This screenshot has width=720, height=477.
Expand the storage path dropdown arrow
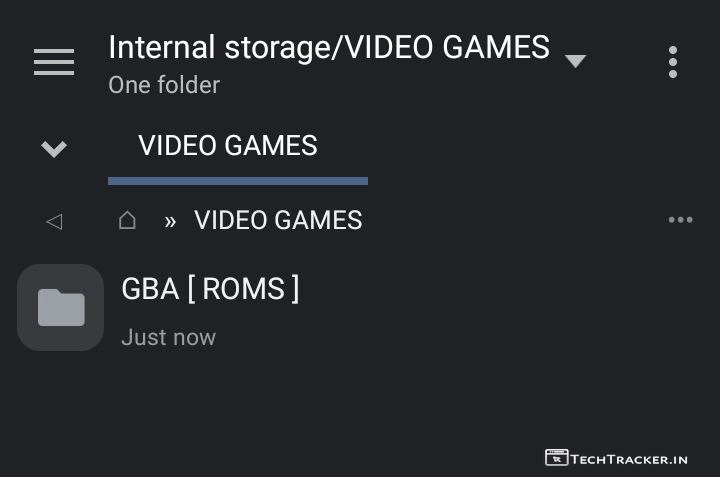point(575,61)
